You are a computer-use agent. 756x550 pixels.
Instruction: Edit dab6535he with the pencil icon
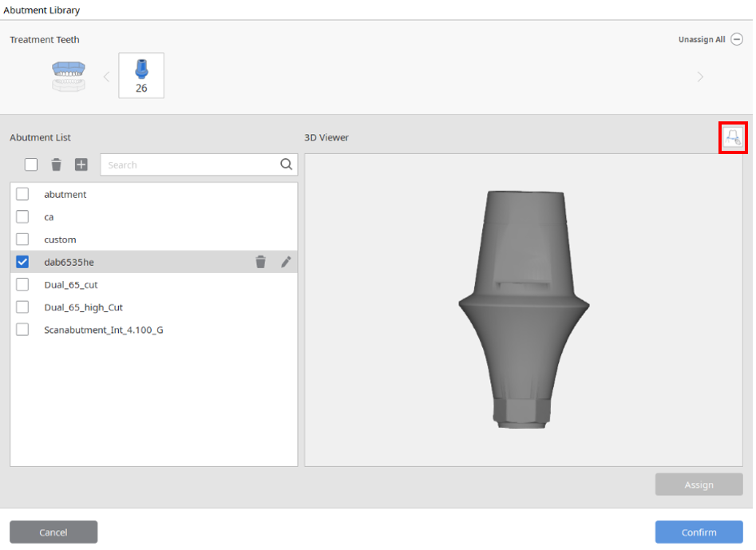(286, 262)
